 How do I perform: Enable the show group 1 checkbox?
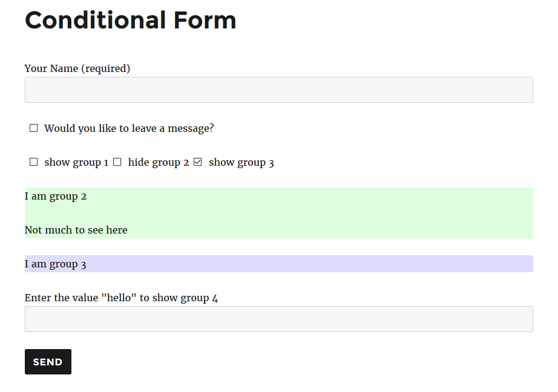33,162
